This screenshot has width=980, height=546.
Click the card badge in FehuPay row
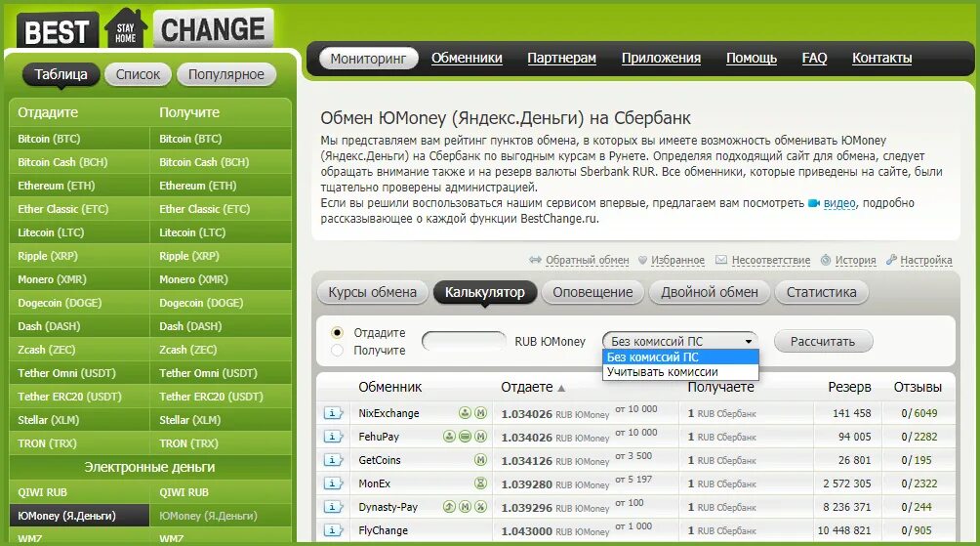[465, 437]
